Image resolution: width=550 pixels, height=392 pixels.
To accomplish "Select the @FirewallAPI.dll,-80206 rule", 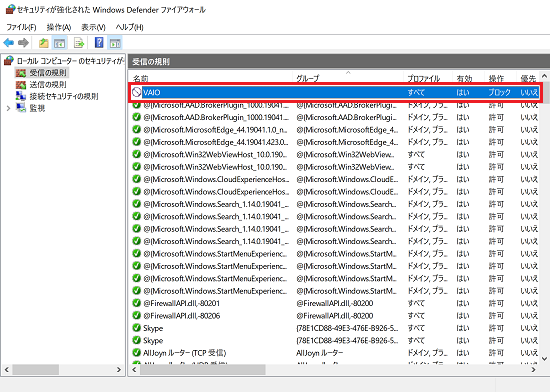I will coord(181,316).
